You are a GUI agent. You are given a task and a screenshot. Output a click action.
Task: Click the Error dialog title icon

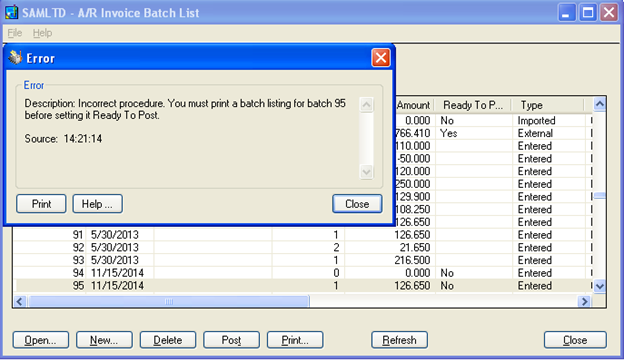[x=16, y=58]
